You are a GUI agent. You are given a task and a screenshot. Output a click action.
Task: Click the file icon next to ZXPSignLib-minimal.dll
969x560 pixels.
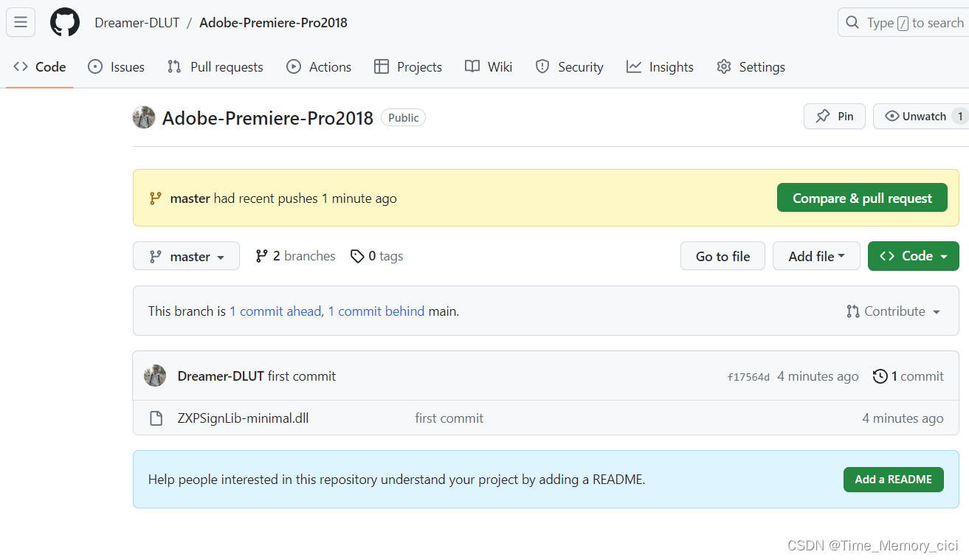pos(156,418)
